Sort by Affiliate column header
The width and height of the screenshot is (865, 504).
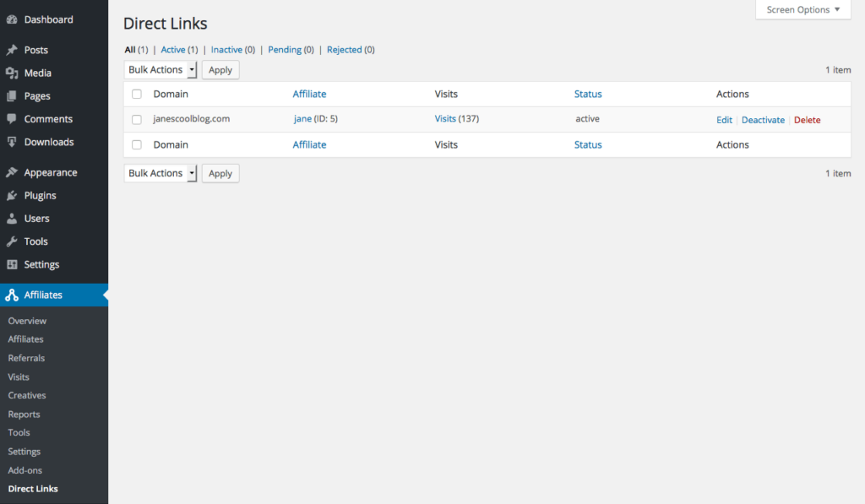pyautogui.click(x=309, y=94)
